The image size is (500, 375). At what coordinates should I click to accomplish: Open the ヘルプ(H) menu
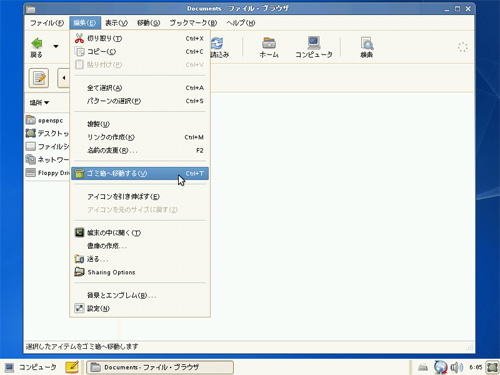[x=241, y=23]
